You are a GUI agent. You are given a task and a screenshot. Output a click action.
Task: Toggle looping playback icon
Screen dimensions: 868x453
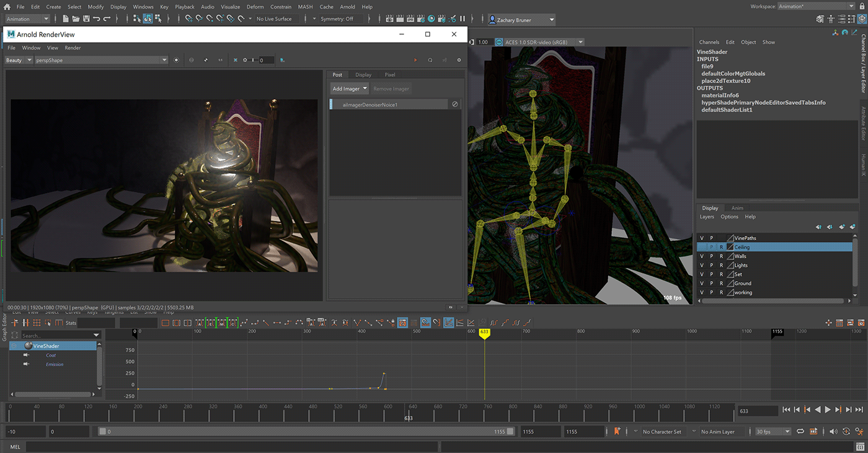800,431
